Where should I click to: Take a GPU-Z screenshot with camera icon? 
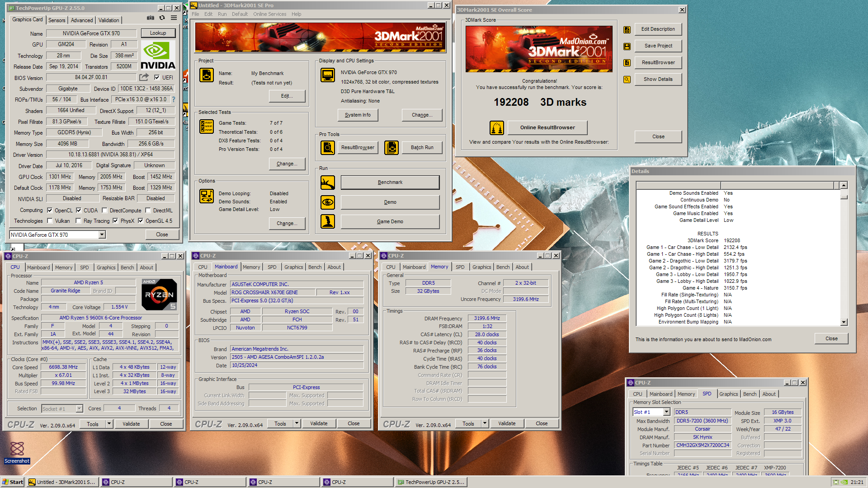pos(150,18)
